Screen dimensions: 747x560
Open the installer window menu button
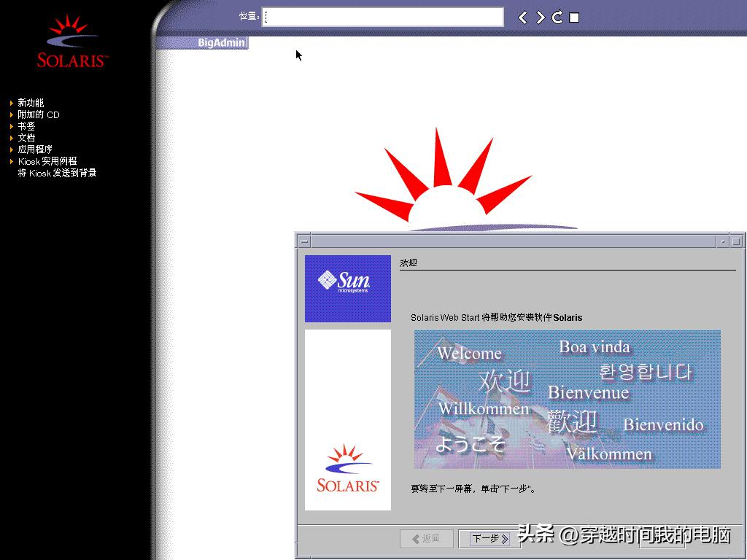pos(304,241)
